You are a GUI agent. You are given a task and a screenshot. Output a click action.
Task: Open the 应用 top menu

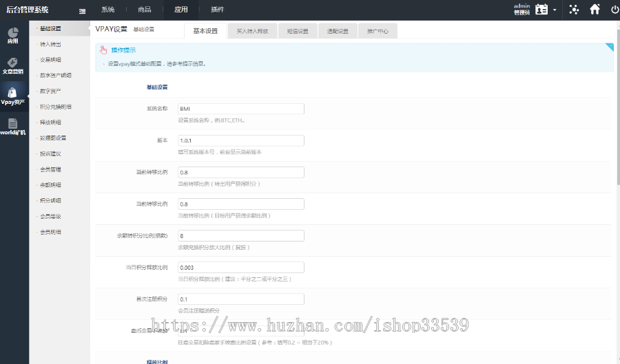pyautogui.click(x=181, y=10)
